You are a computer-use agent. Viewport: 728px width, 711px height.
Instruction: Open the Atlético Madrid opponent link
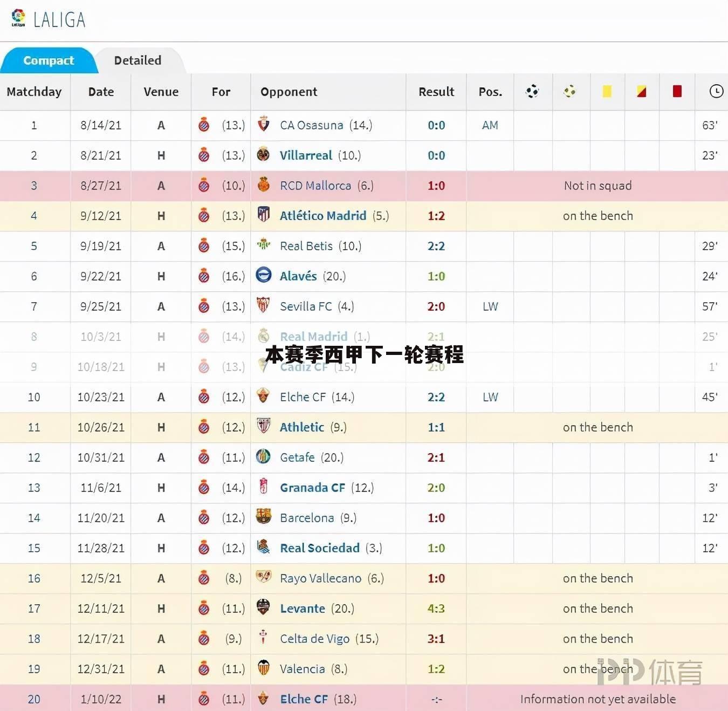point(323,216)
